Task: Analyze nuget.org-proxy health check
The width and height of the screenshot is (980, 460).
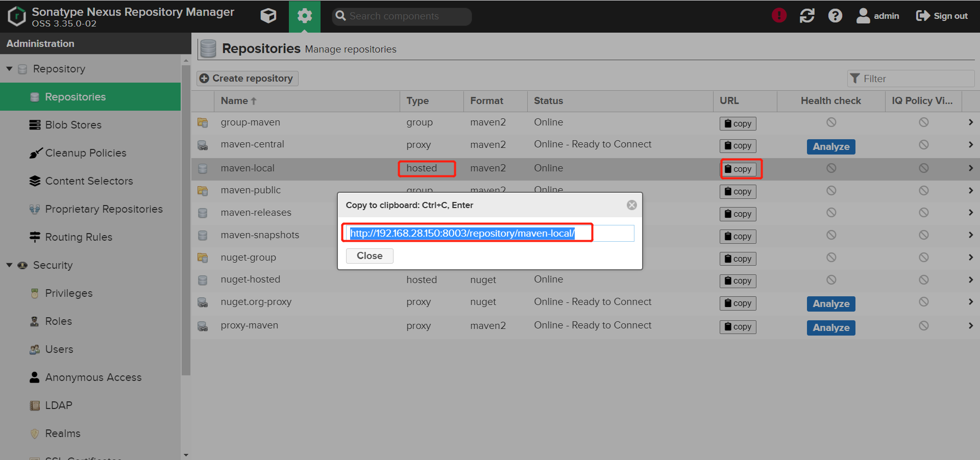Action: [x=831, y=304]
